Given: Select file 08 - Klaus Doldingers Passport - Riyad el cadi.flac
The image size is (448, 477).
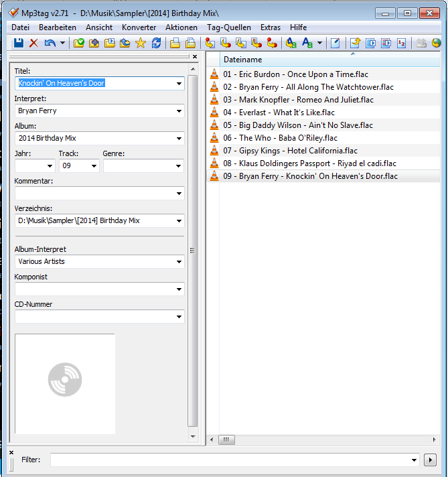Looking at the screenshot, I should [x=323, y=163].
